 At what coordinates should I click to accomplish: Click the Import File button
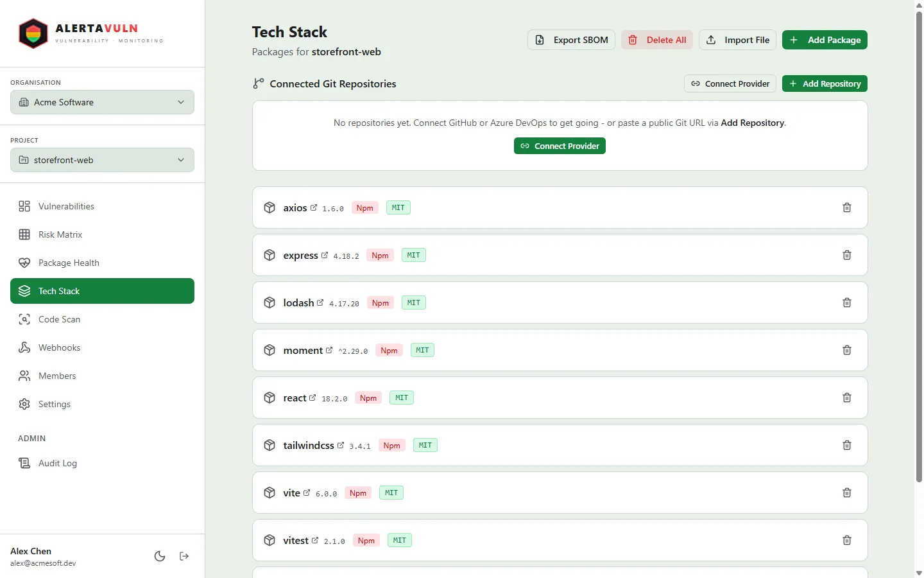pyautogui.click(x=738, y=40)
